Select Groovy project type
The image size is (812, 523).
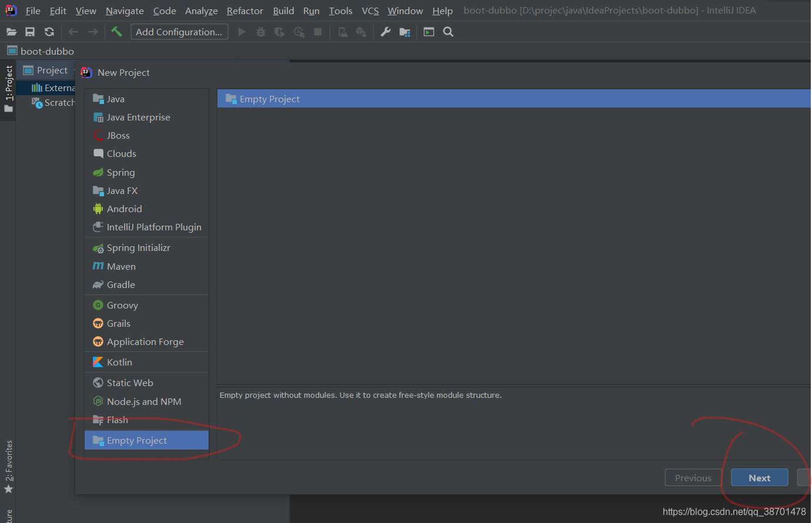pos(147,305)
